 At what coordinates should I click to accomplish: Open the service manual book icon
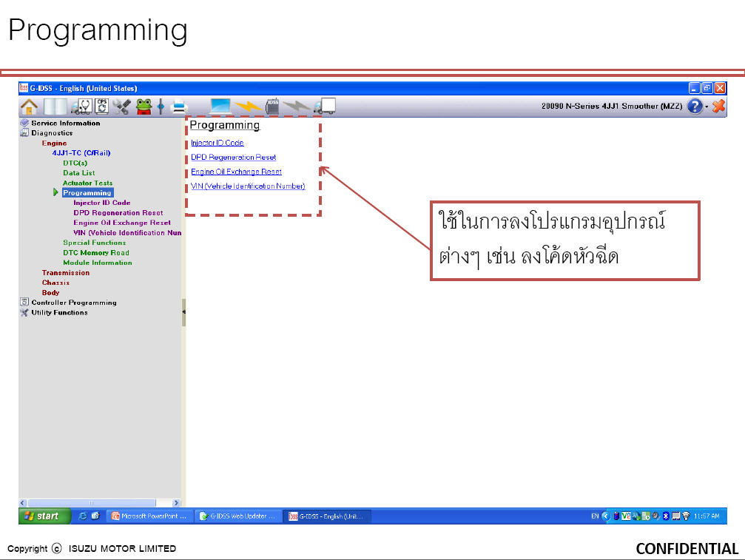pos(55,107)
